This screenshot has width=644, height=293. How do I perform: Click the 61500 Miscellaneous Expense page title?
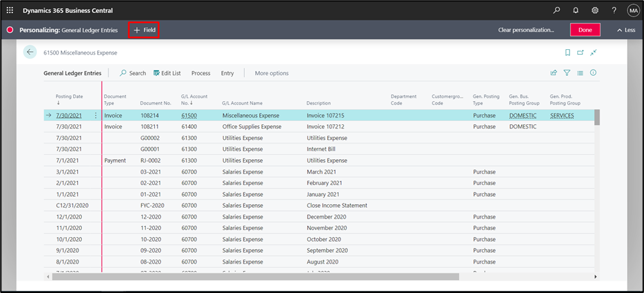coord(80,53)
